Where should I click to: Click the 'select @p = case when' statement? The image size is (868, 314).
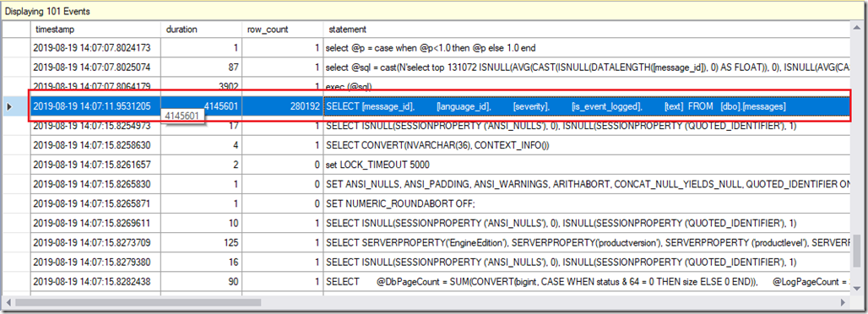pos(587,48)
